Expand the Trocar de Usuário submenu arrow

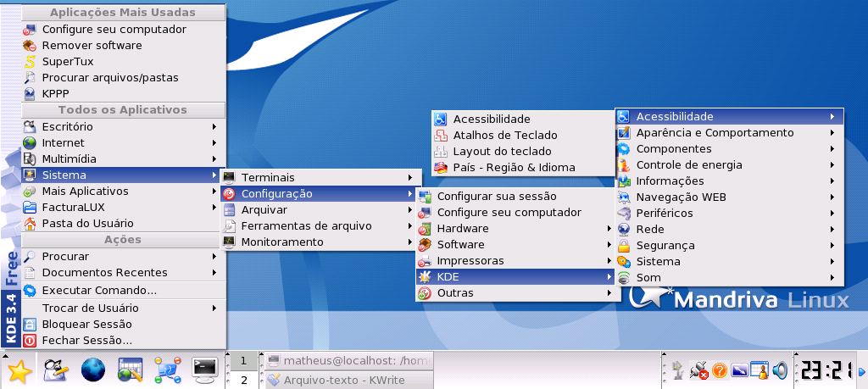214,308
